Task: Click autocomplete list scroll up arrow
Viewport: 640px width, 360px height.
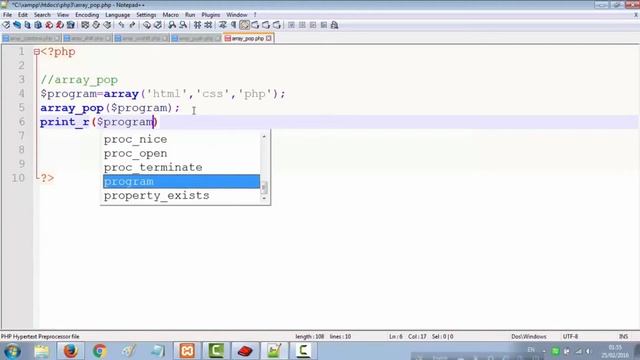Action: [264, 137]
